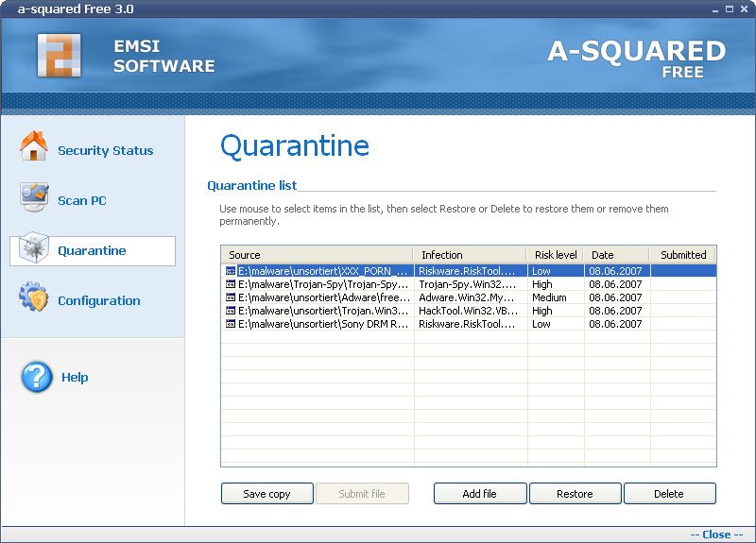Click the Scan PC monitor icon
The image size is (756, 543).
(x=34, y=197)
